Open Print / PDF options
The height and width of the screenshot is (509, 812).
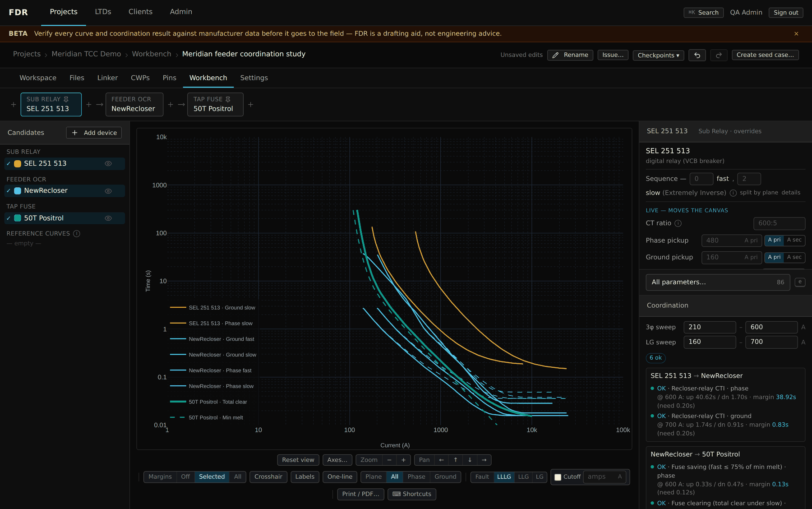(360, 494)
